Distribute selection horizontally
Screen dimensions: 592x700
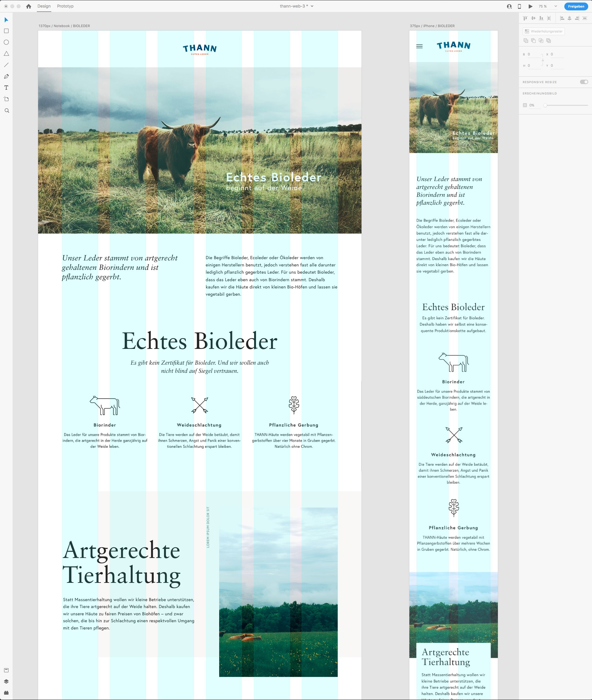point(549,18)
